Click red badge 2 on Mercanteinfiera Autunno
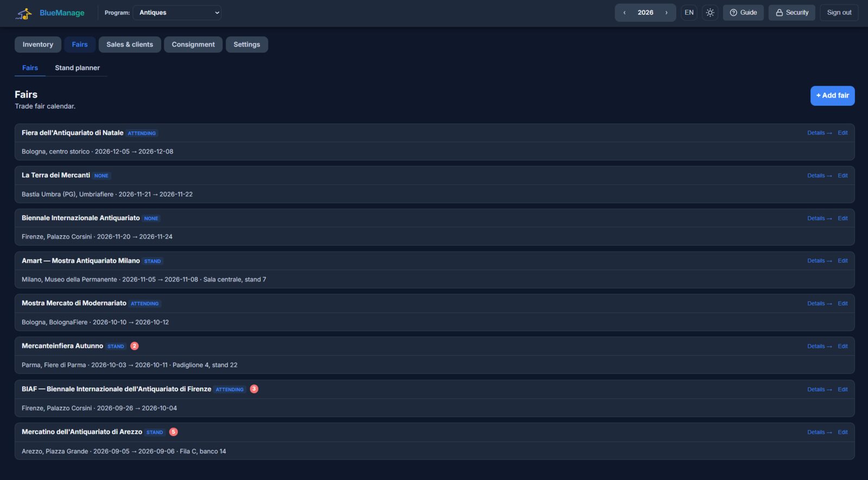This screenshot has width=868, height=480. pos(135,346)
